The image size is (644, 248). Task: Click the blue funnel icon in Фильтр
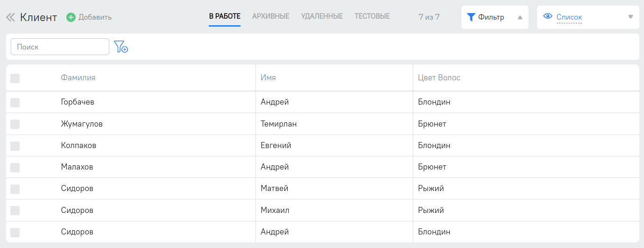471,17
